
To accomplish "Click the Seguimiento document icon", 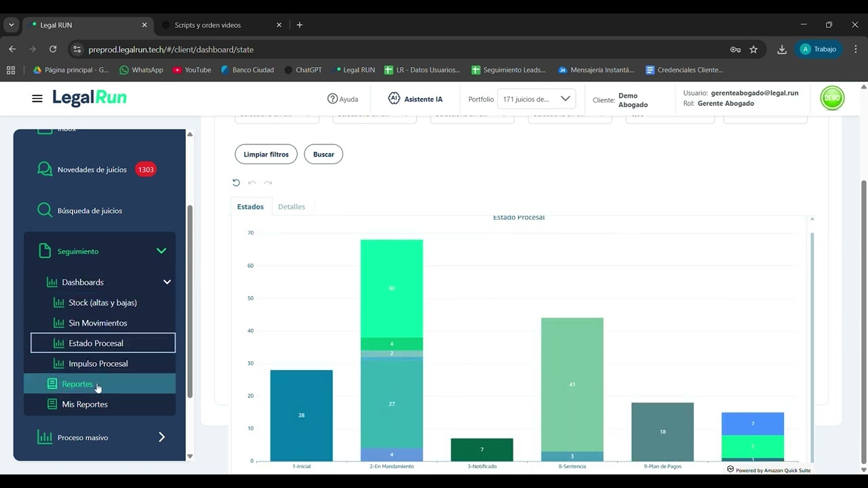I will tap(45, 251).
